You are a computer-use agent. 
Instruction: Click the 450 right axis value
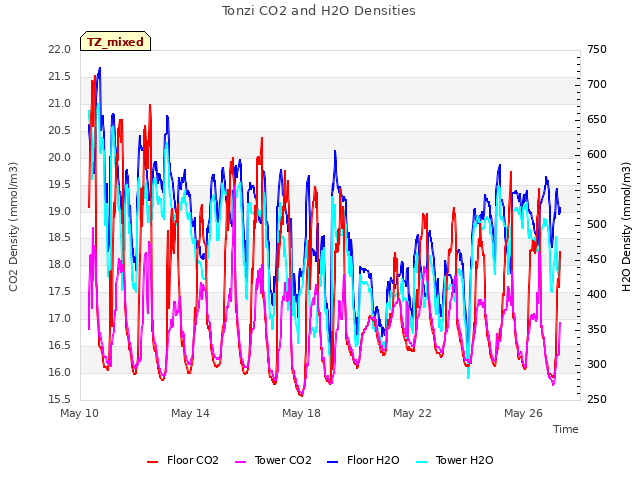(597, 260)
